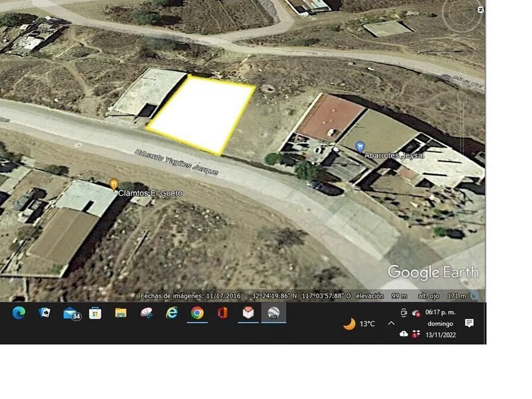Screen dimensions: 532x399
Task: Launch Internet Explorer from the taskbar
Action: coord(172,313)
